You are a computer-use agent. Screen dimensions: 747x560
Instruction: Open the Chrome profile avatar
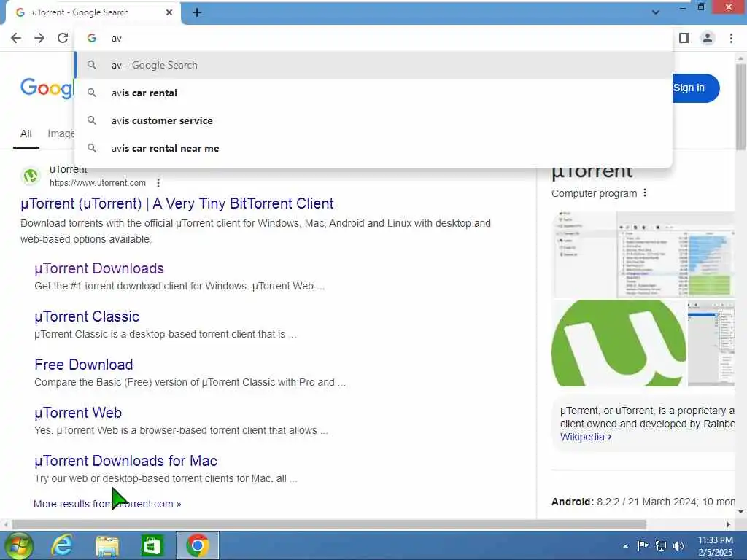(708, 38)
